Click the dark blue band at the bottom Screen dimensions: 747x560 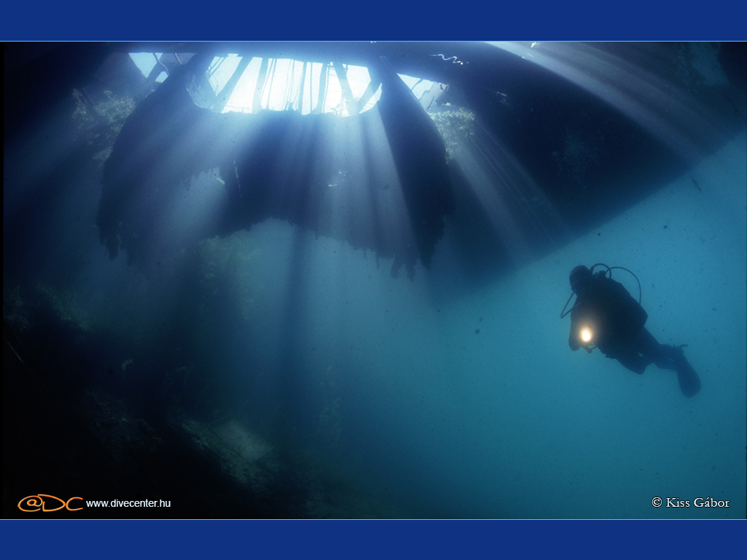coord(373,540)
